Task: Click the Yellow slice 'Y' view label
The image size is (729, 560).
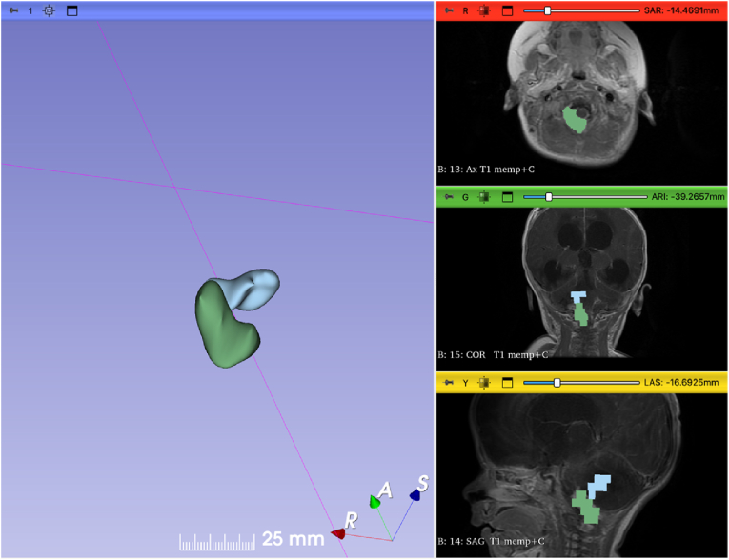Action: (x=465, y=383)
